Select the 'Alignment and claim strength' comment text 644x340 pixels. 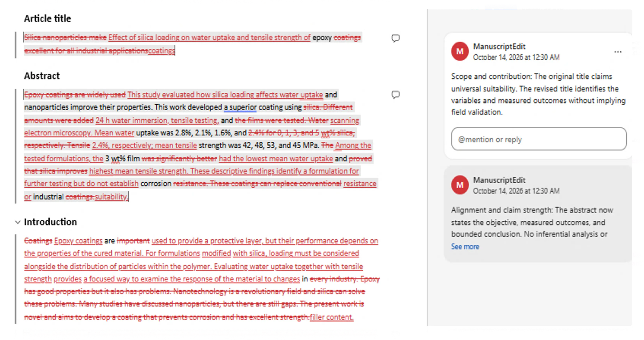[x=532, y=222]
